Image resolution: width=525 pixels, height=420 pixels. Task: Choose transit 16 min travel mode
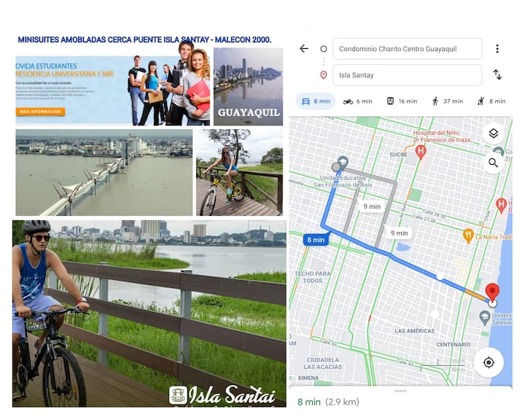pos(402,101)
